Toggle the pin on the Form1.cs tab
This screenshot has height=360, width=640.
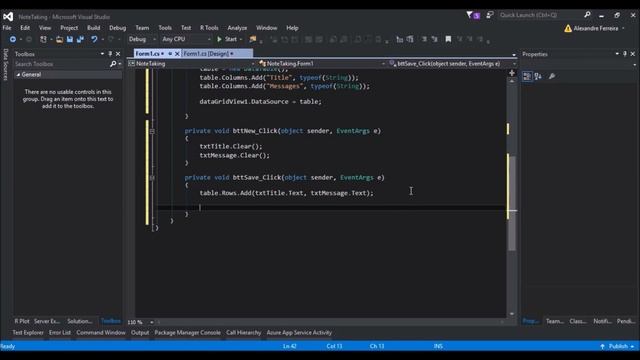pos(170,53)
